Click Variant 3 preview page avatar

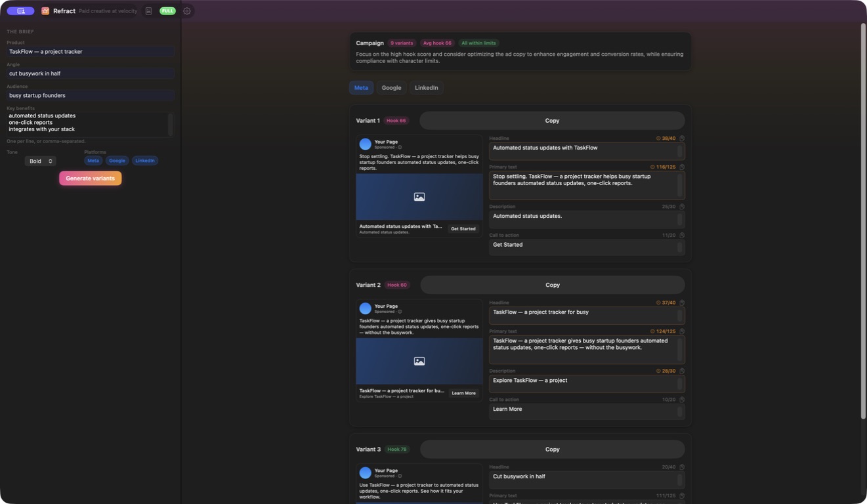(x=366, y=472)
